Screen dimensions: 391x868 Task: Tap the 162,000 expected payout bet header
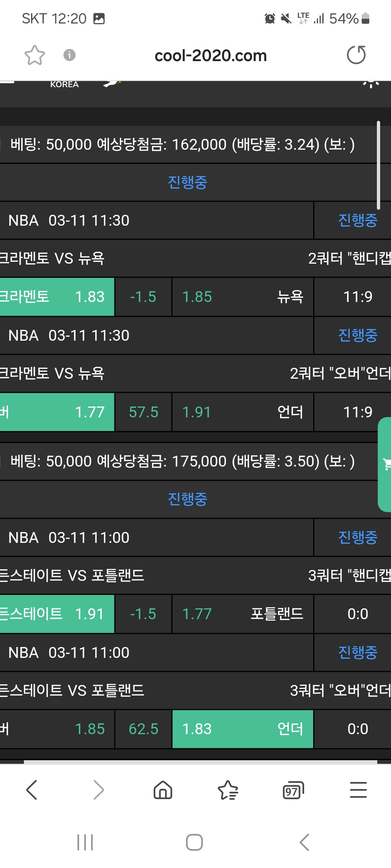(x=182, y=145)
